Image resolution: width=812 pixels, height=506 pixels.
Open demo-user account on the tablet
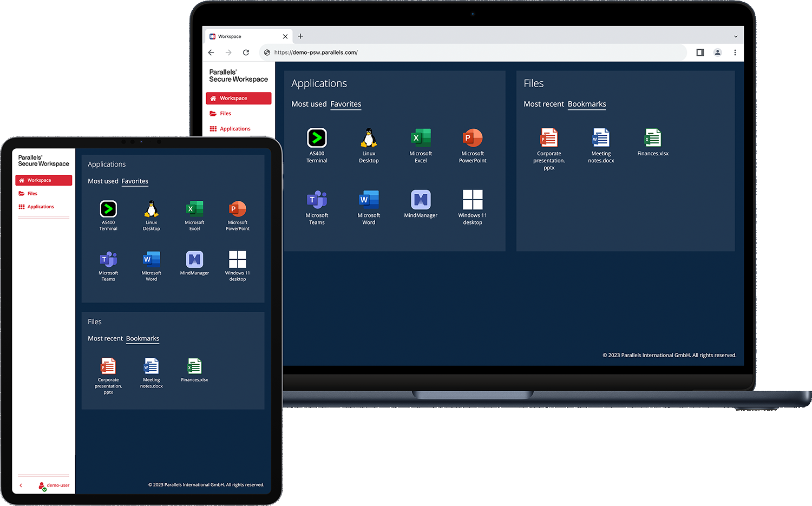click(x=54, y=486)
